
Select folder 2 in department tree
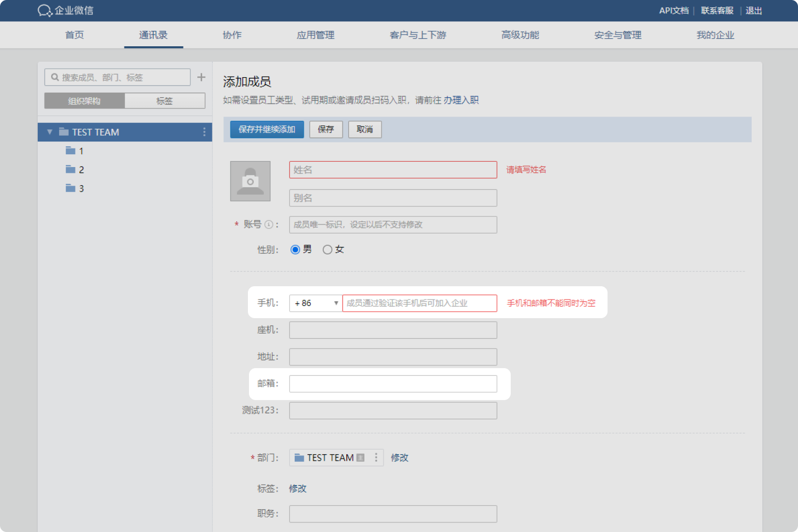pyautogui.click(x=75, y=170)
